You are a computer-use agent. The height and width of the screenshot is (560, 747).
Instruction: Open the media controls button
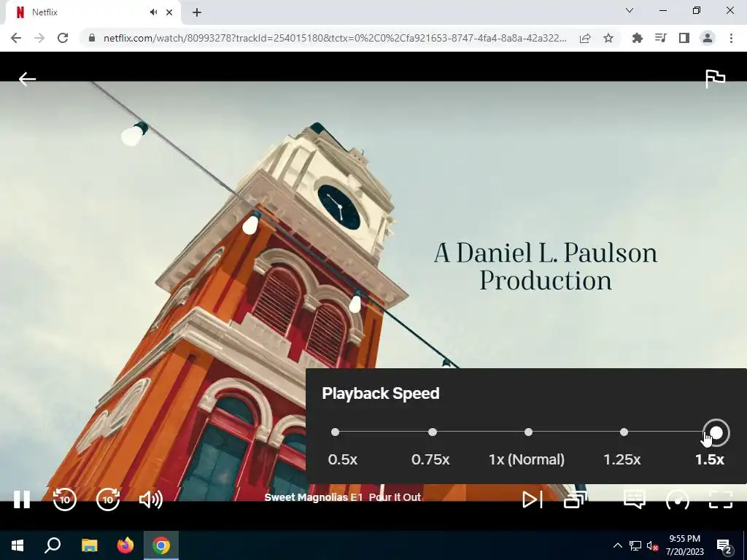tap(660, 38)
